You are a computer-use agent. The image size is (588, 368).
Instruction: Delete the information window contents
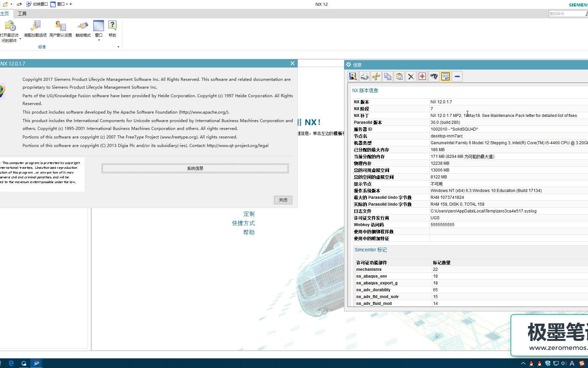click(x=411, y=76)
